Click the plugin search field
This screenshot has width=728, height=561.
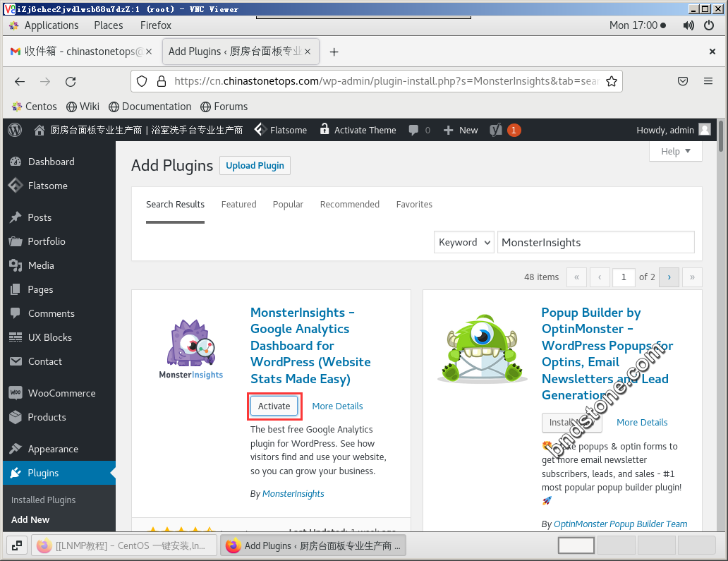click(x=595, y=243)
